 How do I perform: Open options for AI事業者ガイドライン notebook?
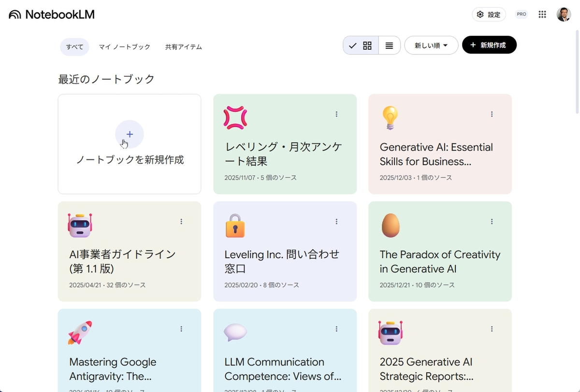[x=181, y=222]
